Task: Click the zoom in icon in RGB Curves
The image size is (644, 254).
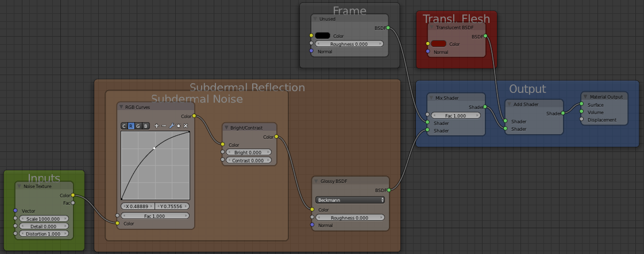Action: pyautogui.click(x=156, y=126)
